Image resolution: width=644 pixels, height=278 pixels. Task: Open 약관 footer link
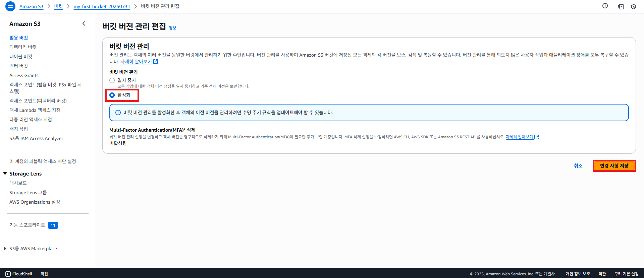tap(602, 274)
